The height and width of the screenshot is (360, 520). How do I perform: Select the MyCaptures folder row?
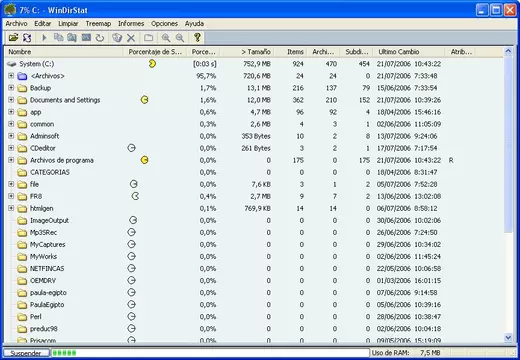coord(254,244)
